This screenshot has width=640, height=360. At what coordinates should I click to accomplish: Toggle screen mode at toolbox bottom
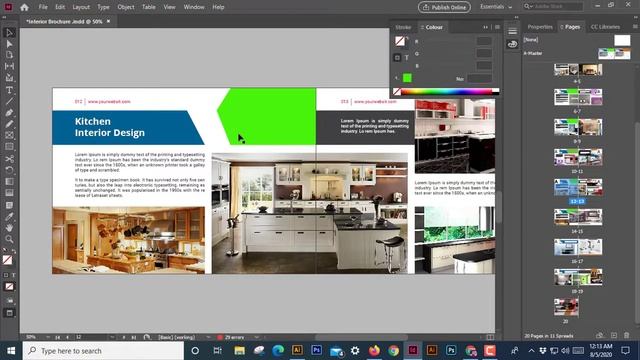point(9,313)
